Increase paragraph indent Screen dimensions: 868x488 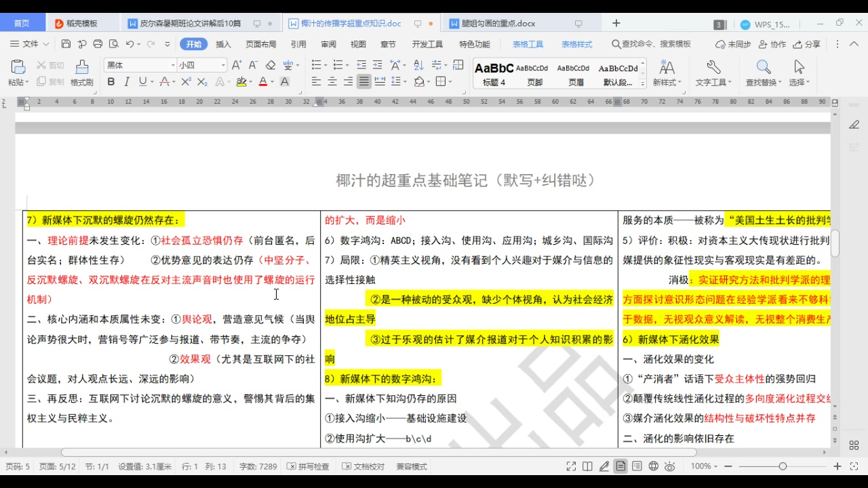click(377, 65)
